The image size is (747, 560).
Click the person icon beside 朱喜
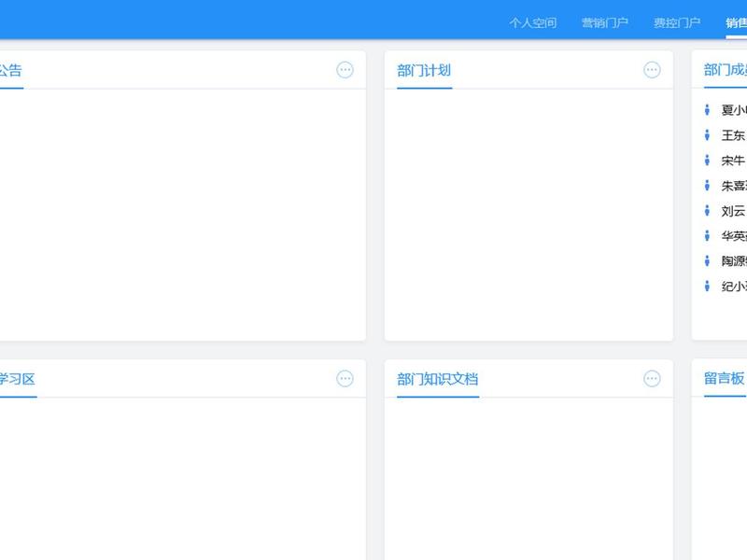[707, 186]
